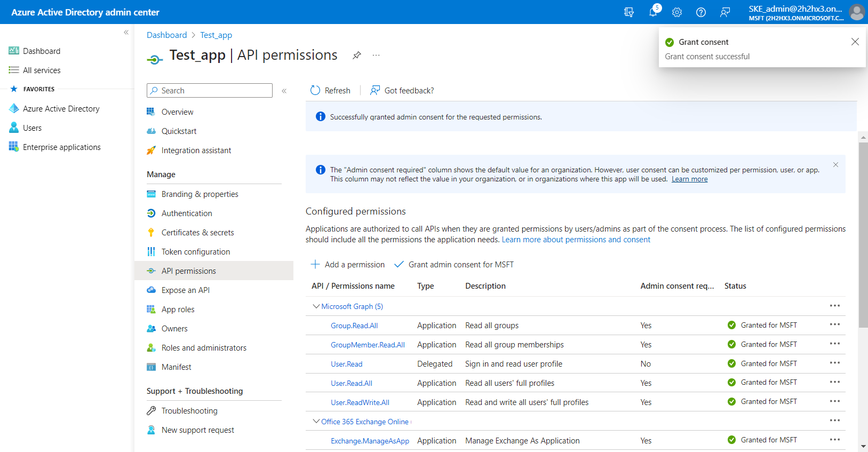Click the feedback icon in top bar
The height and width of the screenshot is (452, 868).
725,12
